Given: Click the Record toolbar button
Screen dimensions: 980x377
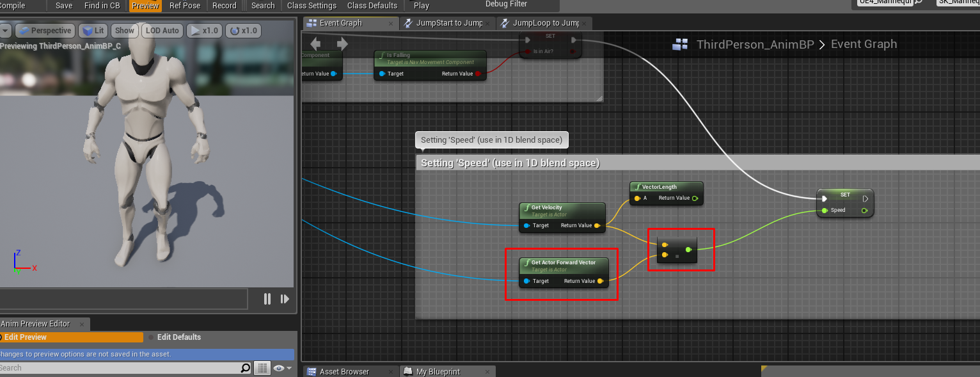Looking at the screenshot, I should click(x=225, y=6).
